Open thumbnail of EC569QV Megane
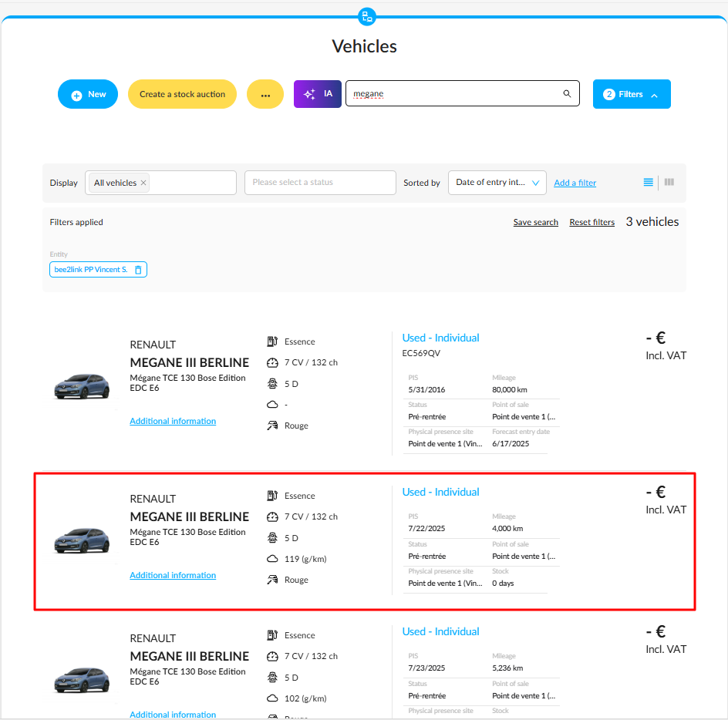Screen dimensions: 728x720 [83, 386]
